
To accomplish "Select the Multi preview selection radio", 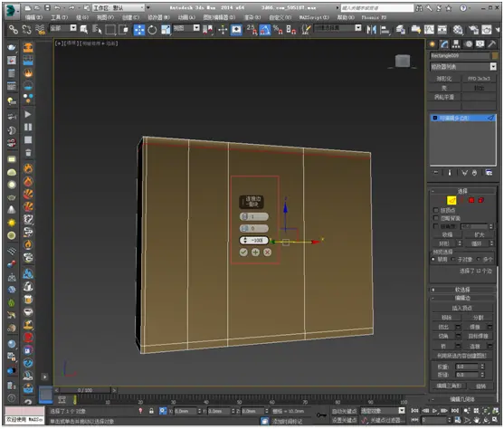I will pos(478,259).
